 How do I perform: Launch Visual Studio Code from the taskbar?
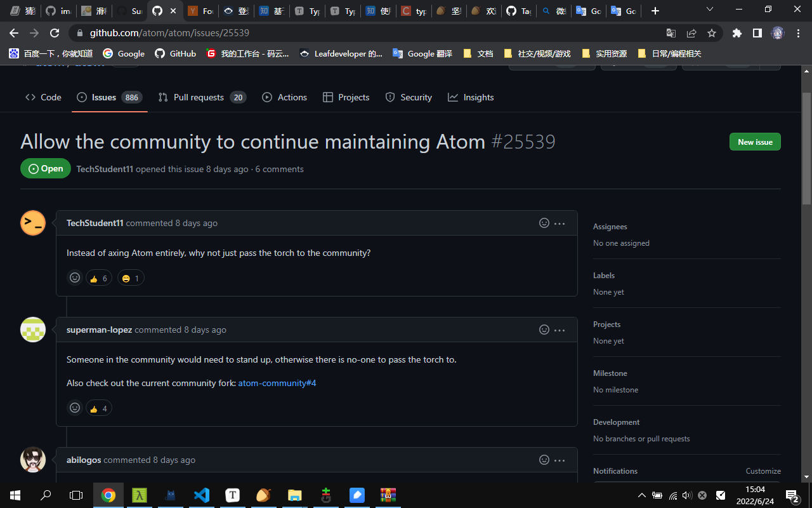[x=202, y=495]
